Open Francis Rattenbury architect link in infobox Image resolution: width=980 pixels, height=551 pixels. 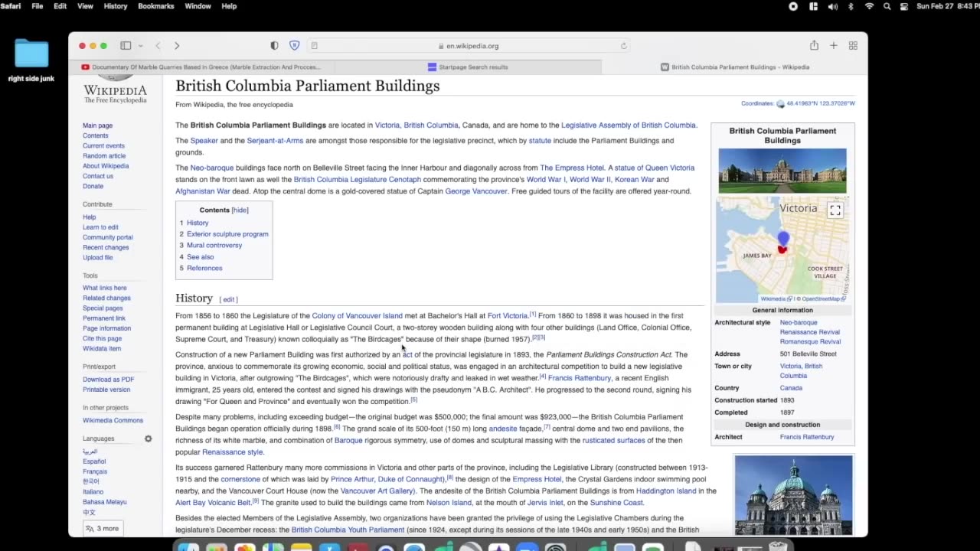(807, 437)
